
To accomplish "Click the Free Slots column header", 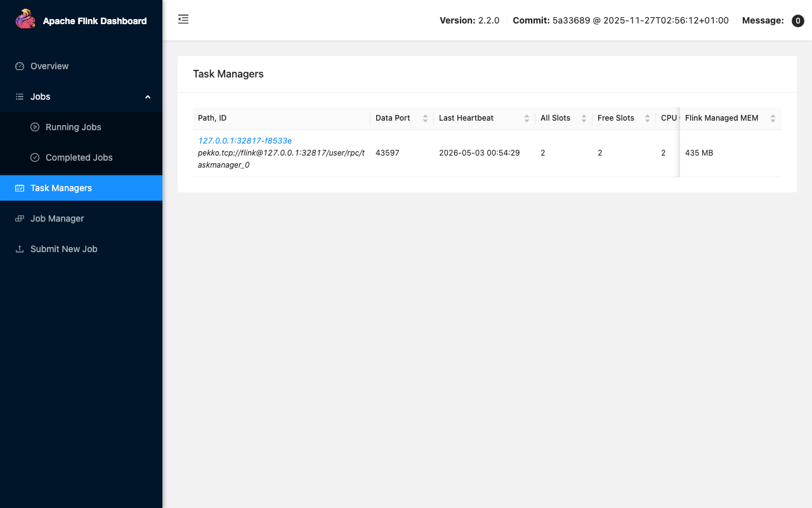I will [624, 118].
